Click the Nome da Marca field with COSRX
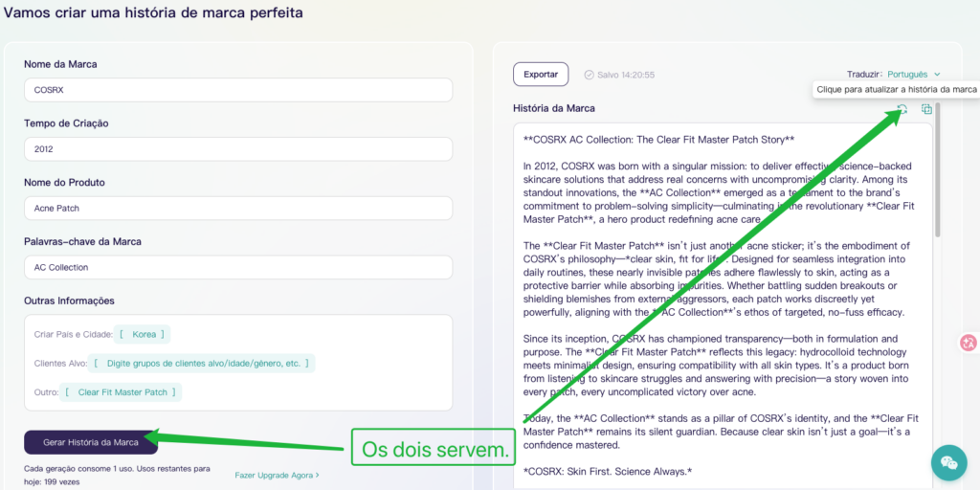The height and width of the screenshot is (490, 980). (237, 90)
